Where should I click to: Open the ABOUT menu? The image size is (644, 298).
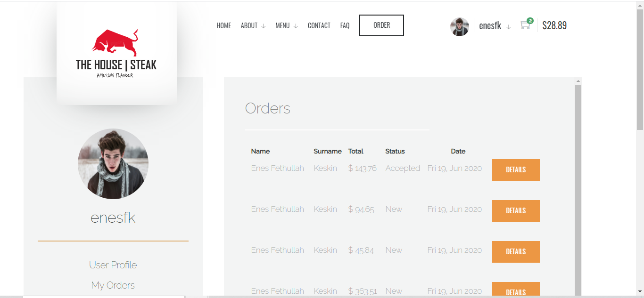[x=249, y=25]
